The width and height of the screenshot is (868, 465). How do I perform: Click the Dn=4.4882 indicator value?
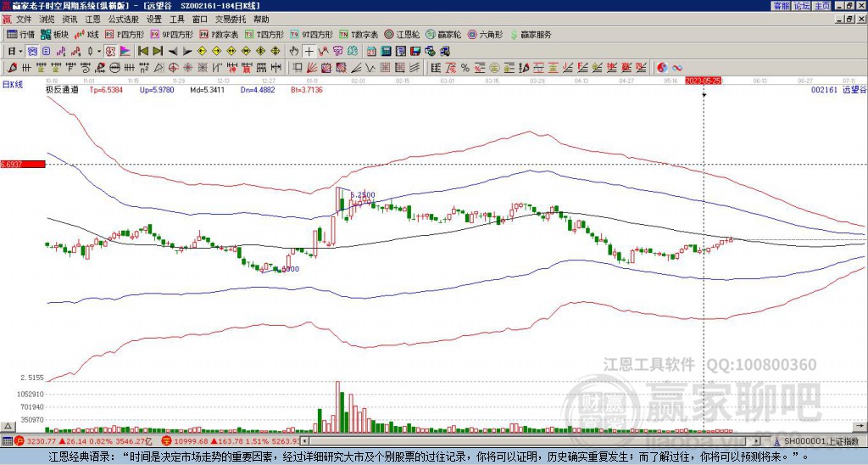tap(258, 90)
